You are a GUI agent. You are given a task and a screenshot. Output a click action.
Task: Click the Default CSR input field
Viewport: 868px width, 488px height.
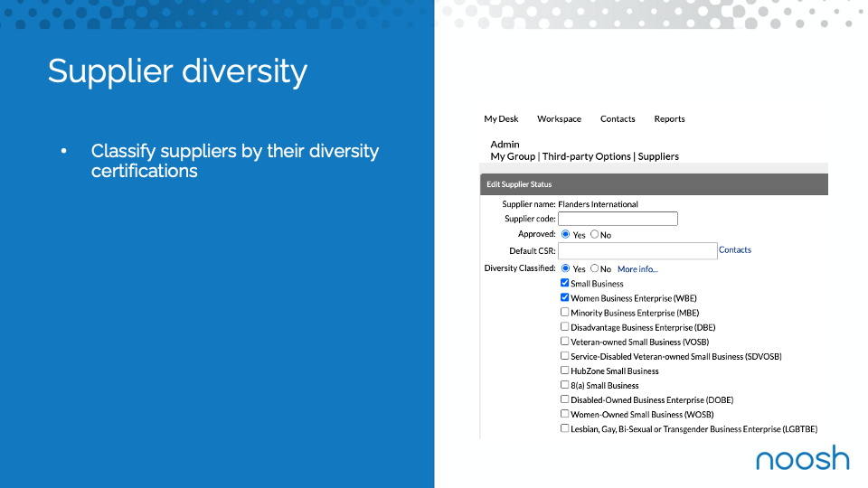pyautogui.click(x=637, y=250)
